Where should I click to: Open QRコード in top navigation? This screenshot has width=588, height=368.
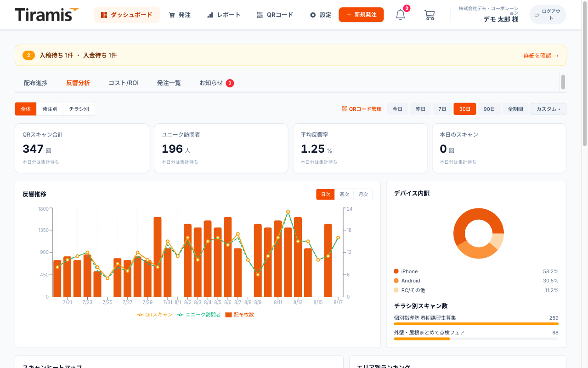[275, 15]
